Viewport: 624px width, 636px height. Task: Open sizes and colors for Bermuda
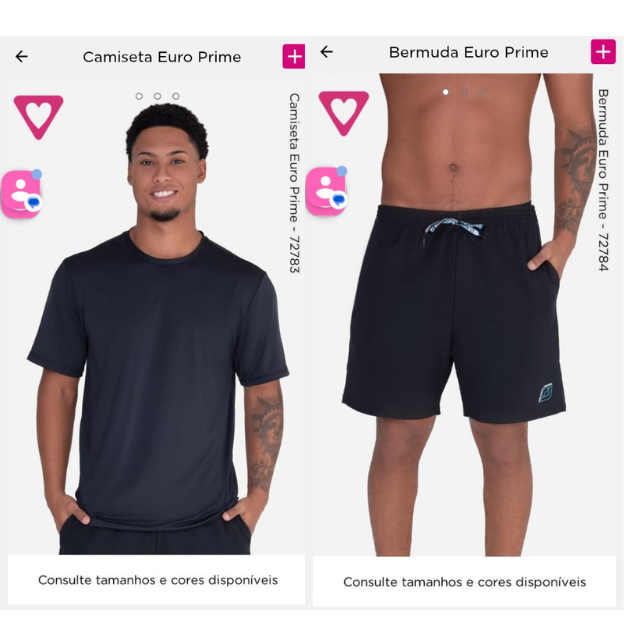coord(464,582)
